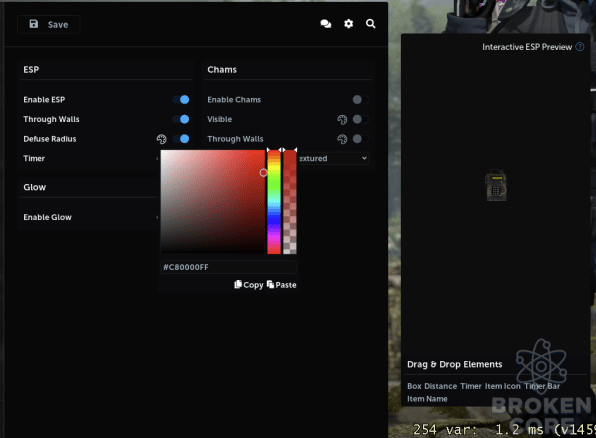Image resolution: width=596 pixels, height=438 pixels.
Task: Click the bomb item icon in preview
Action: click(x=496, y=185)
